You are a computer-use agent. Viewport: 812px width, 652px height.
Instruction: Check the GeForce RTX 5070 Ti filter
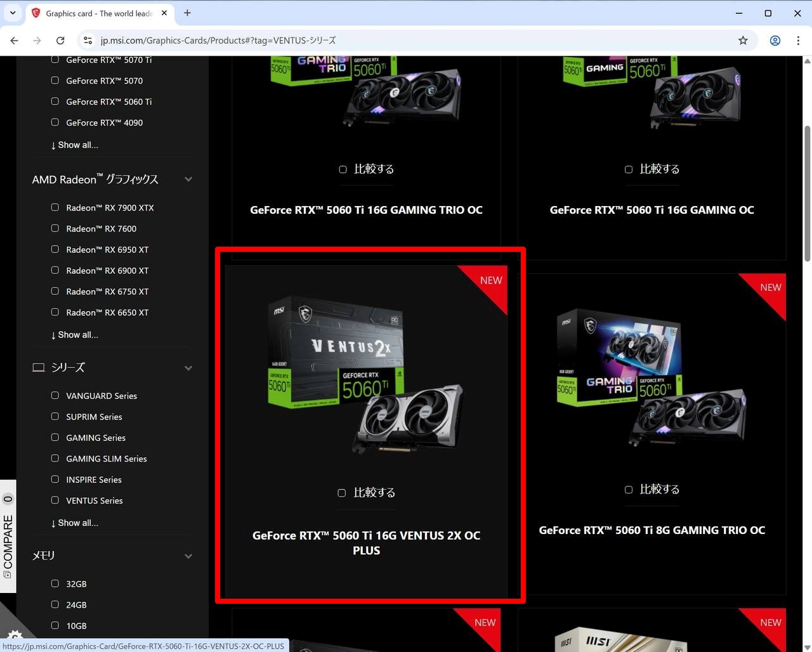tap(55, 60)
